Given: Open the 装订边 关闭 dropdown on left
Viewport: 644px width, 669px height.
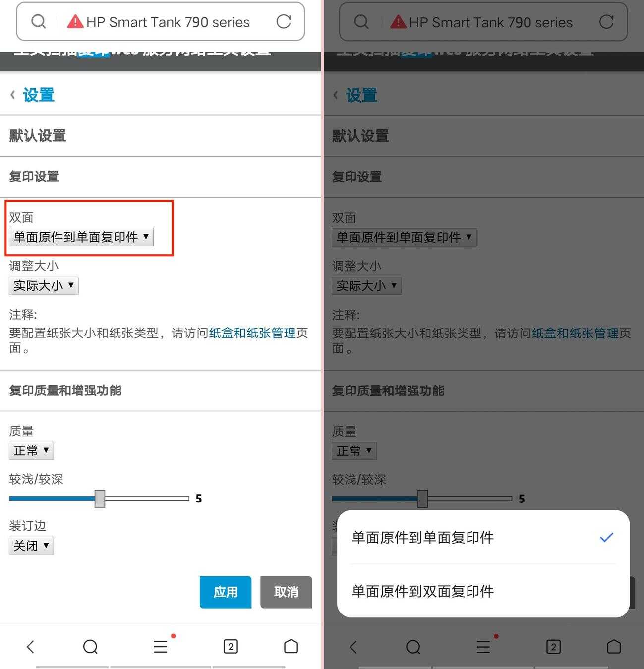Looking at the screenshot, I should click(x=31, y=546).
